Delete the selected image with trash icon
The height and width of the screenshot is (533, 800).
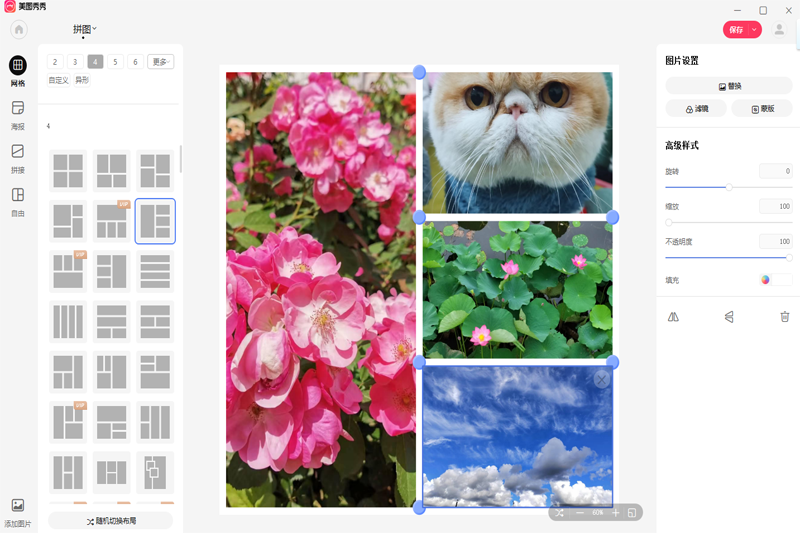point(785,317)
